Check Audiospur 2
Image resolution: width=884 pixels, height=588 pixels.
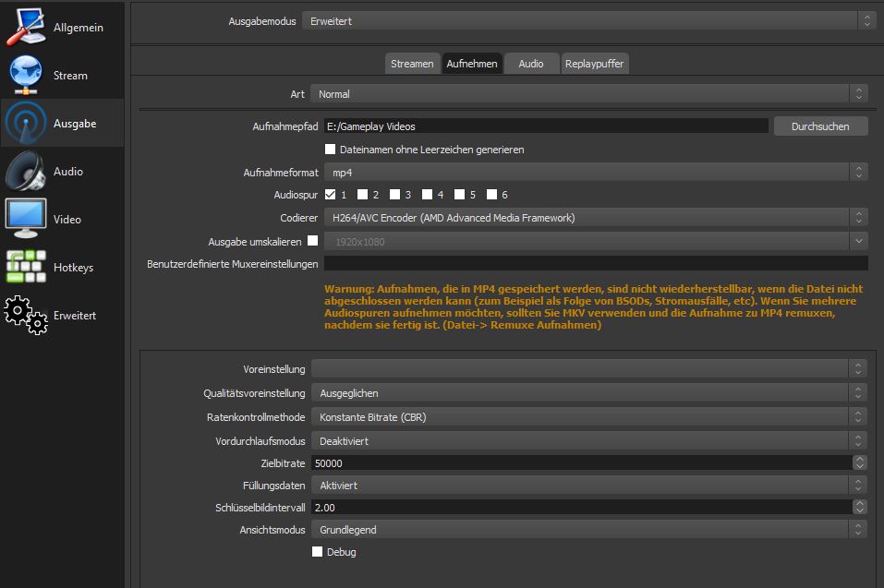click(x=362, y=195)
